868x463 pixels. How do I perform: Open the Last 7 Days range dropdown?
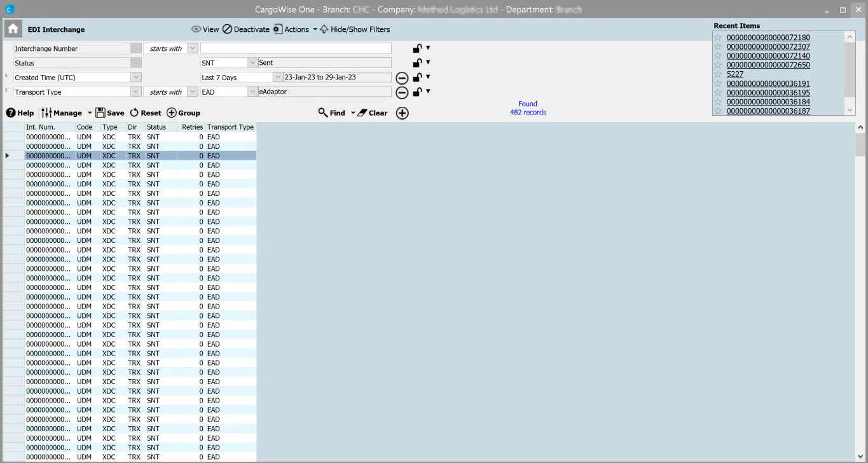[x=277, y=78]
